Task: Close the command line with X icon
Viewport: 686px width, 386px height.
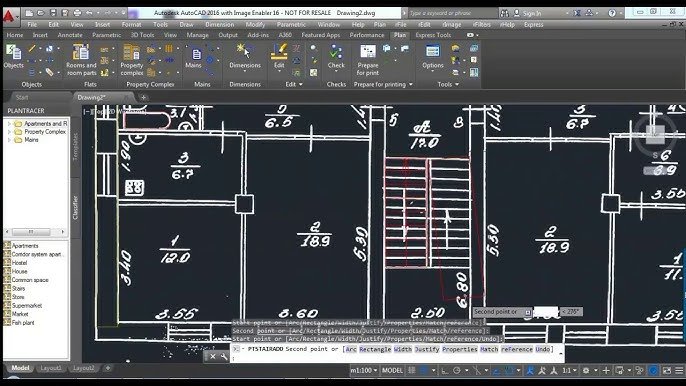Action: point(213,357)
